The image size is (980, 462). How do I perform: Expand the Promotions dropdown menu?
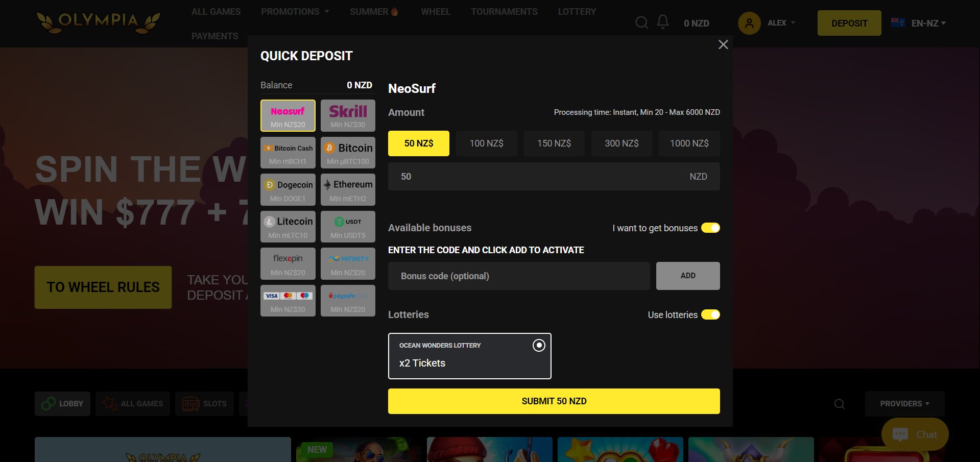pos(295,12)
